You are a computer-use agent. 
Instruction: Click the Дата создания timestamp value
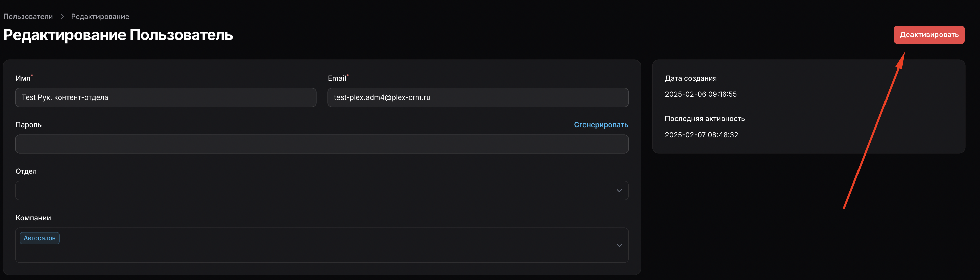700,94
